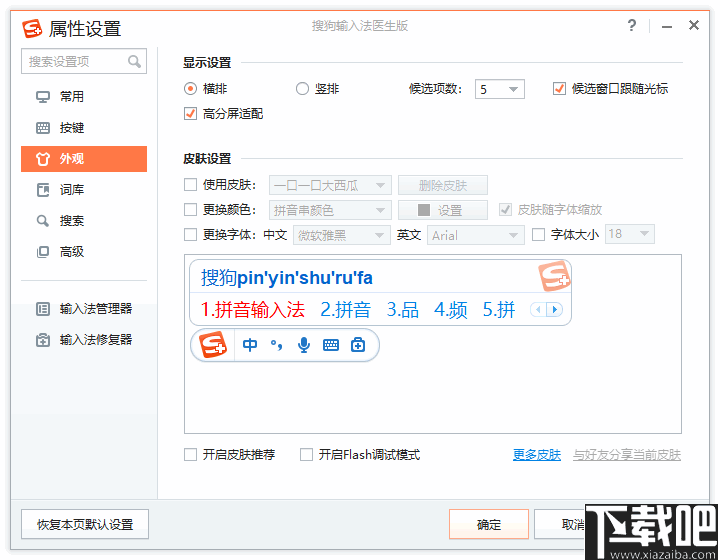720x560 pixels.
Task: Open 按键 settings page
Action: [x=84, y=128]
